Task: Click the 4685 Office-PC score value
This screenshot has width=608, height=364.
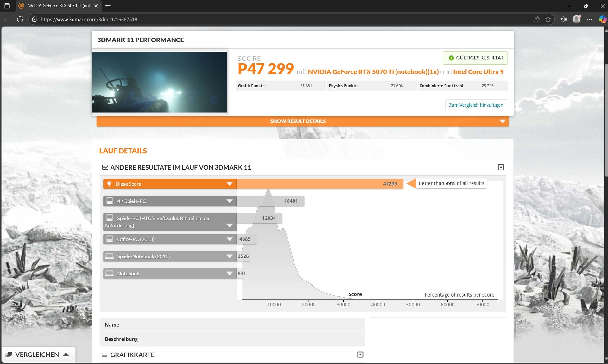Action: (245, 239)
